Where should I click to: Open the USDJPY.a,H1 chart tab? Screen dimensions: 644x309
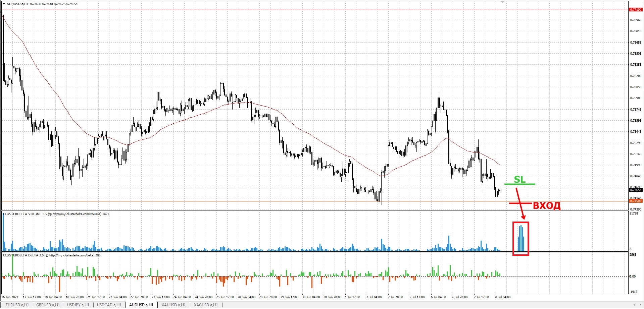pyautogui.click(x=78, y=305)
